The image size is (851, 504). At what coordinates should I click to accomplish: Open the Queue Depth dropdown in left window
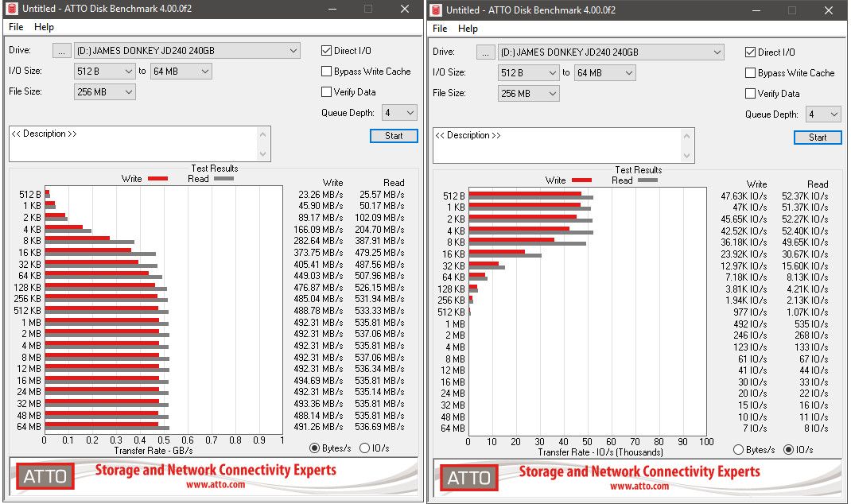click(399, 113)
